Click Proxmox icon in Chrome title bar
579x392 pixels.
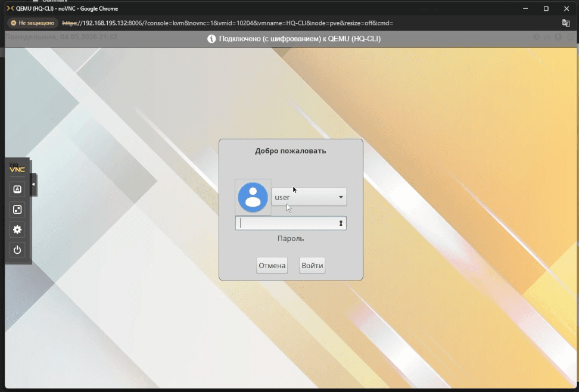coord(10,8)
